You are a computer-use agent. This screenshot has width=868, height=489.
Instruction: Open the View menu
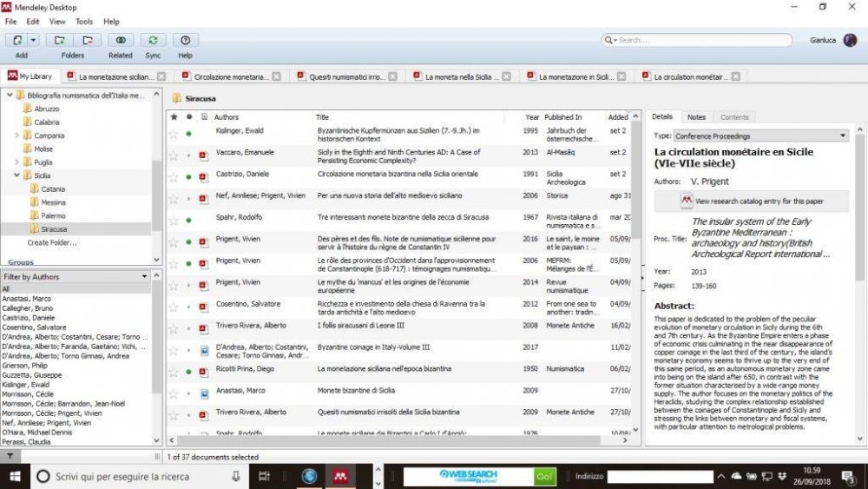57,22
